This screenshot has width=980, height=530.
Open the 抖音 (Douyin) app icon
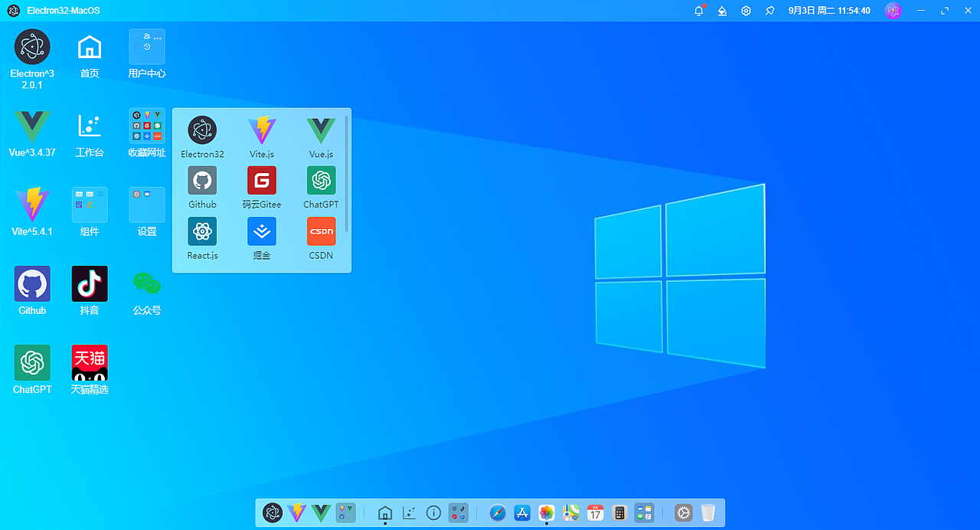[x=89, y=283]
